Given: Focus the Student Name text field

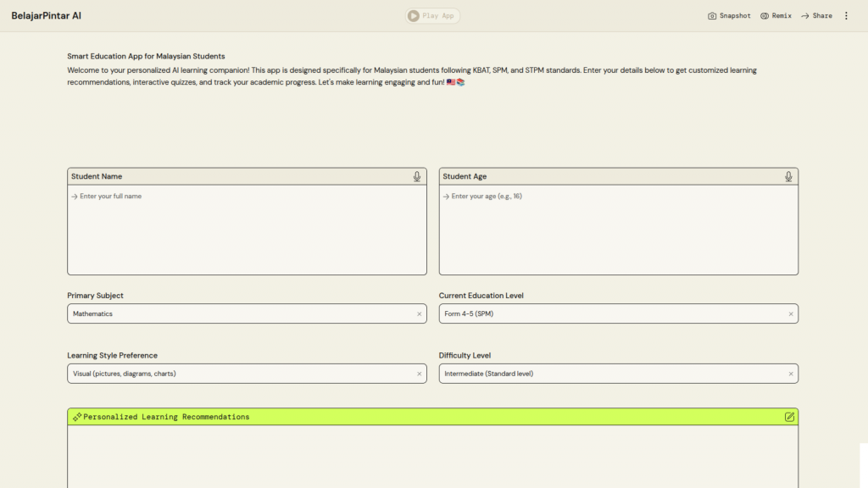Looking at the screenshot, I should (x=247, y=229).
